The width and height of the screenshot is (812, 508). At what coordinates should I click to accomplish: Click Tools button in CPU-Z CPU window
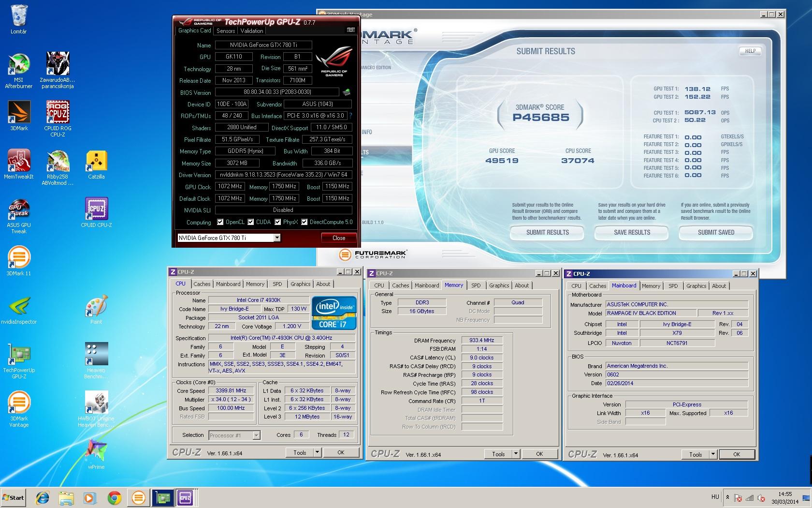pos(300,452)
